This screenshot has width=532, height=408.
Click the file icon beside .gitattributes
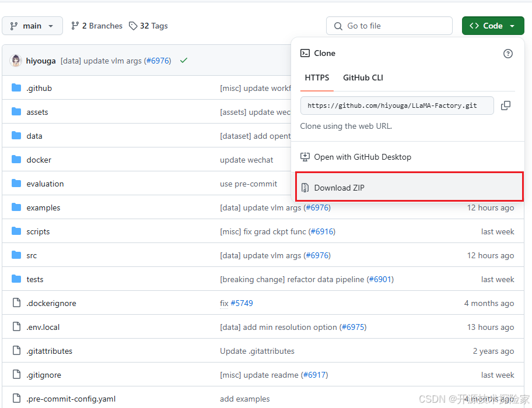[x=16, y=350]
